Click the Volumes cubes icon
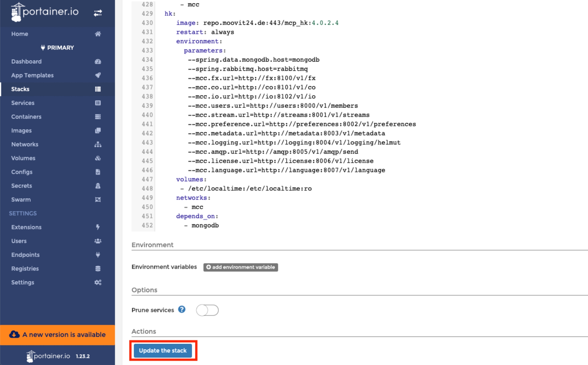 coord(98,158)
